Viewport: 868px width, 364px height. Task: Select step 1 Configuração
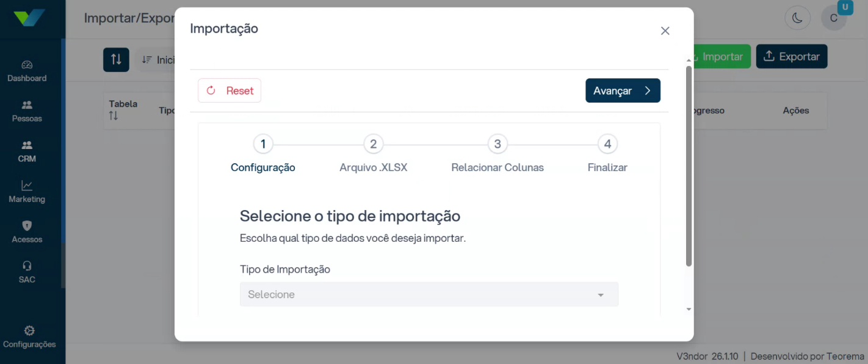(x=263, y=155)
